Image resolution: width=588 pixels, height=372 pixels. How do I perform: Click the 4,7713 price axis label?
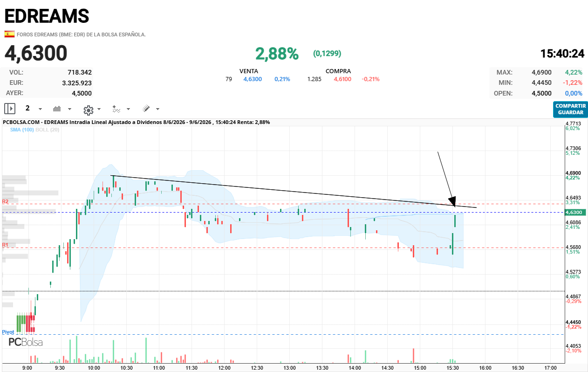[573, 124]
